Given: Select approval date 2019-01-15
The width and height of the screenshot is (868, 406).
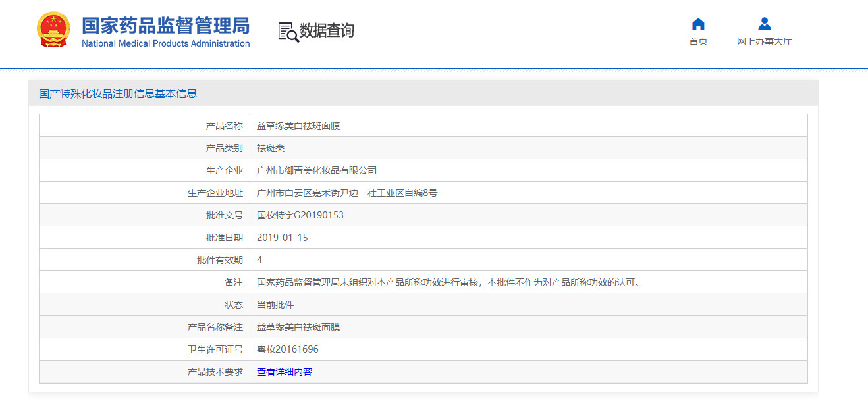Looking at the screenshot, I should coord(283,238).
